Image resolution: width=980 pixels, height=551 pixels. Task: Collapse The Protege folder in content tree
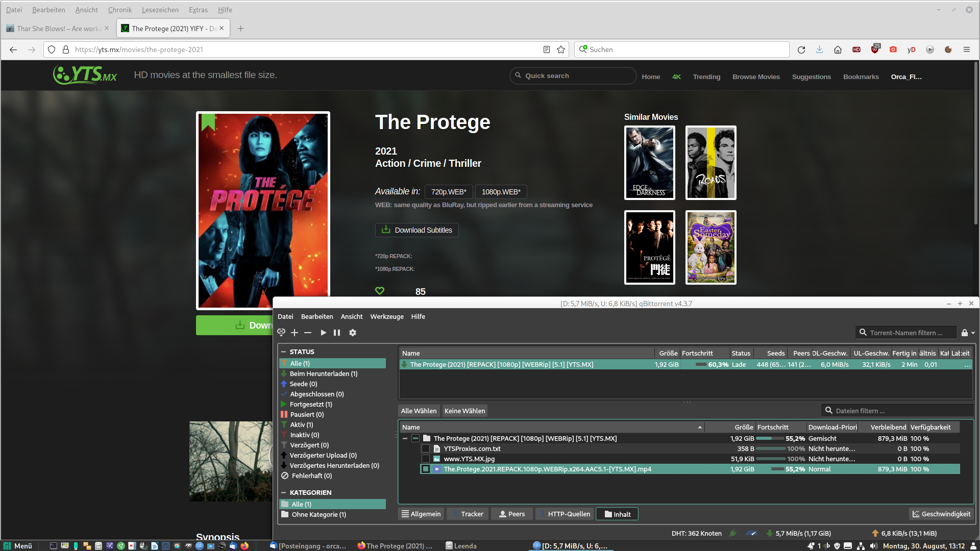(x=405, y=438)
